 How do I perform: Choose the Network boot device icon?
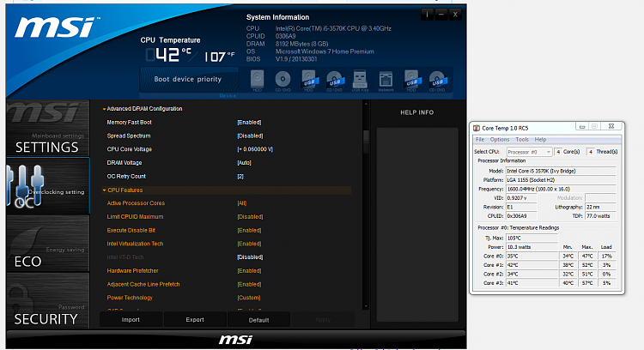386,80
